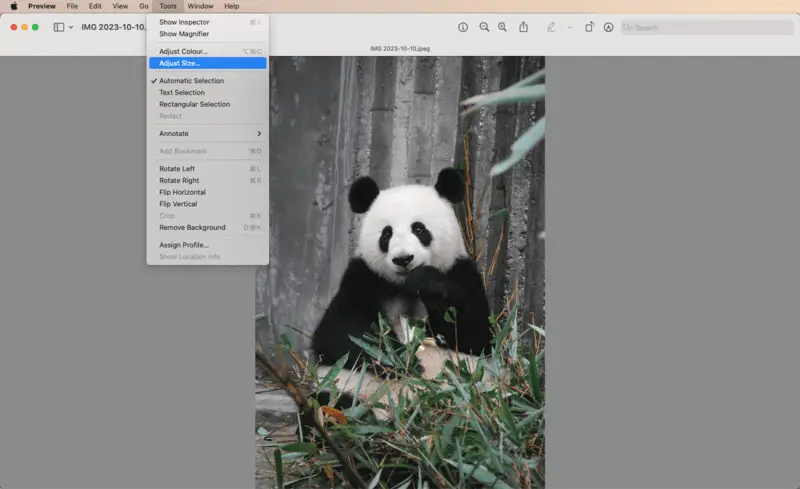Show the Markup toolbar circle icon
800x489 pixels.
pos(608,27)
